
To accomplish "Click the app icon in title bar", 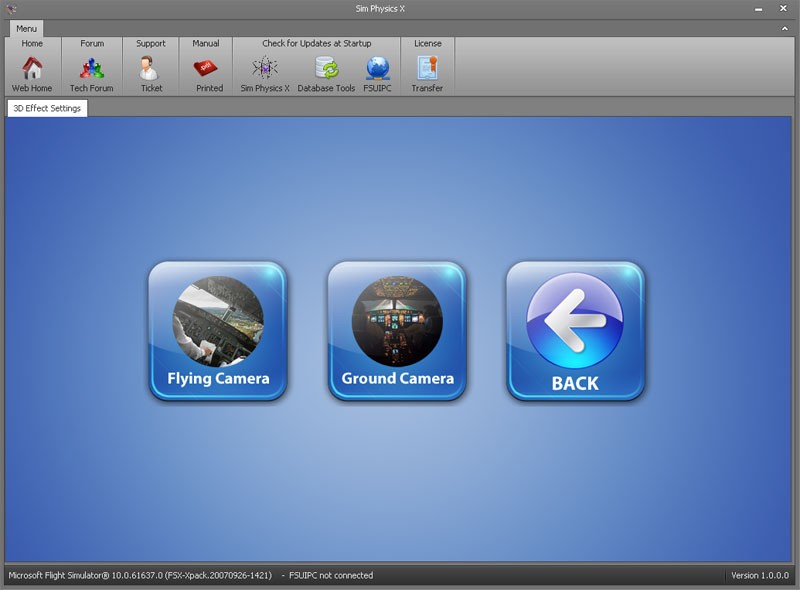I will 11,8.
